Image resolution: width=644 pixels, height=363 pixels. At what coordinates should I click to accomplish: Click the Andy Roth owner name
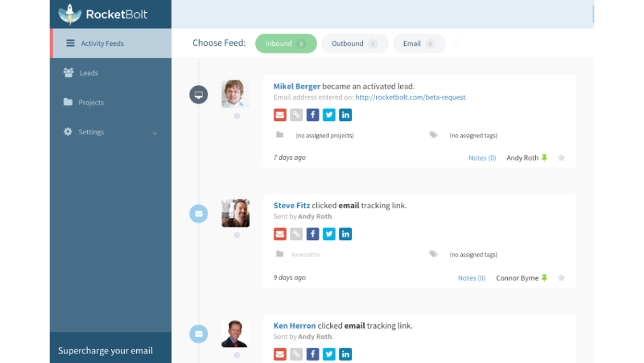click(522, 158)
